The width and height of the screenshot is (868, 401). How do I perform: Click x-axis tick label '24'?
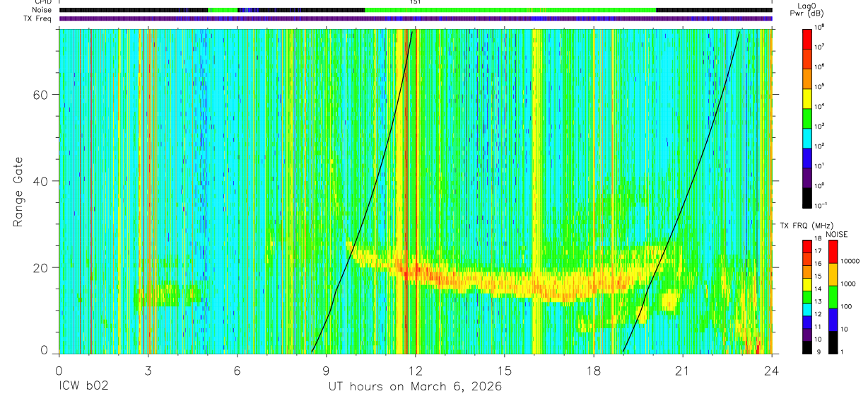tap(772, 371)
